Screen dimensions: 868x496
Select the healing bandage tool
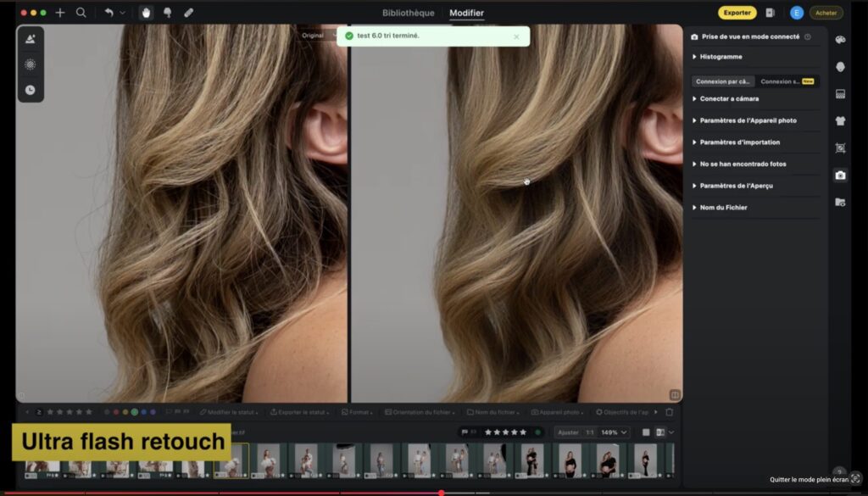pyautogui.click(x=188, y=13)
